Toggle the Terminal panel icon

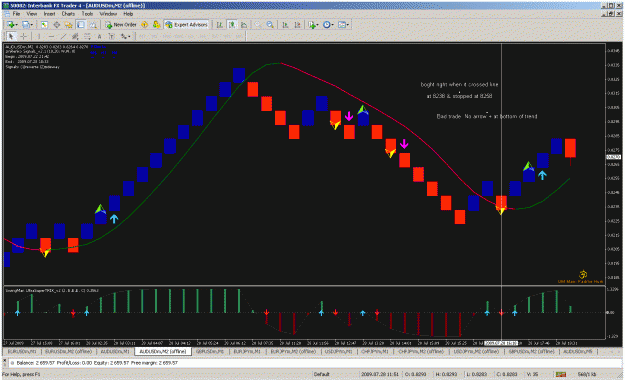pyautogui.click(x=81, y=25)
